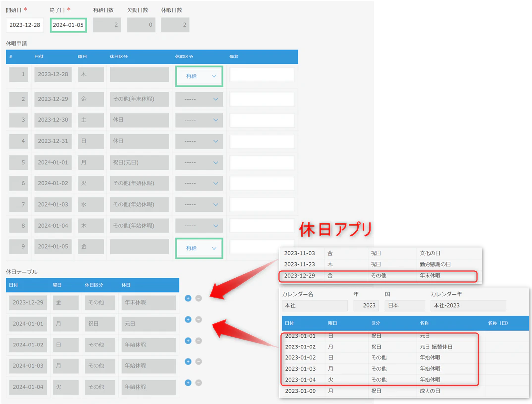Open the 休暇区分 dropdown for 2024-01-03
This screenshot has height=404, width=532.
point(199,204)
